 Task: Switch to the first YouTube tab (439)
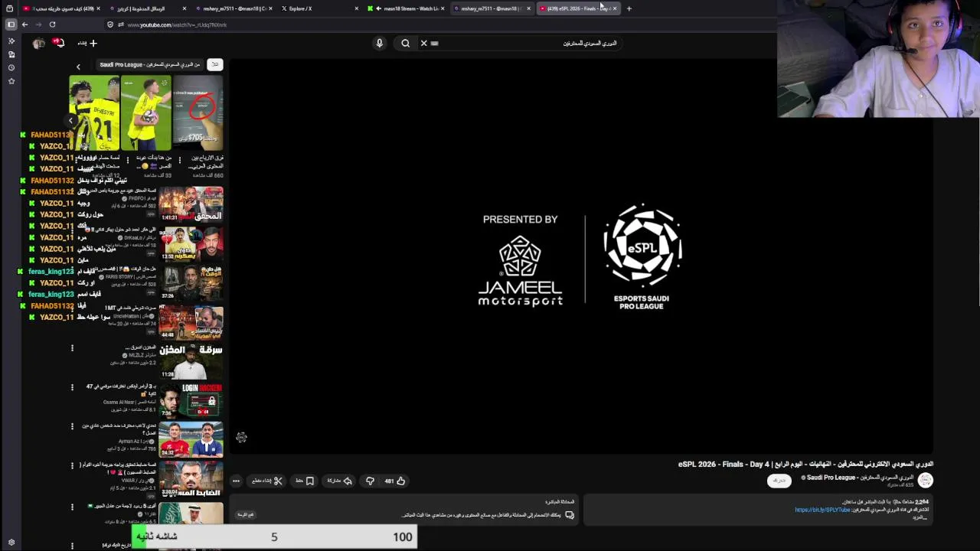click(x=61, y=8)
